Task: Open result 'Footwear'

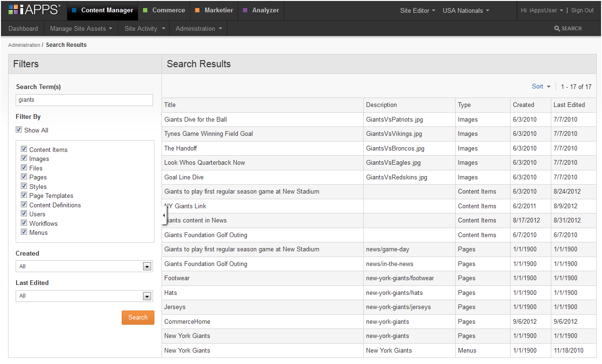Action: (x=177, y=278)
